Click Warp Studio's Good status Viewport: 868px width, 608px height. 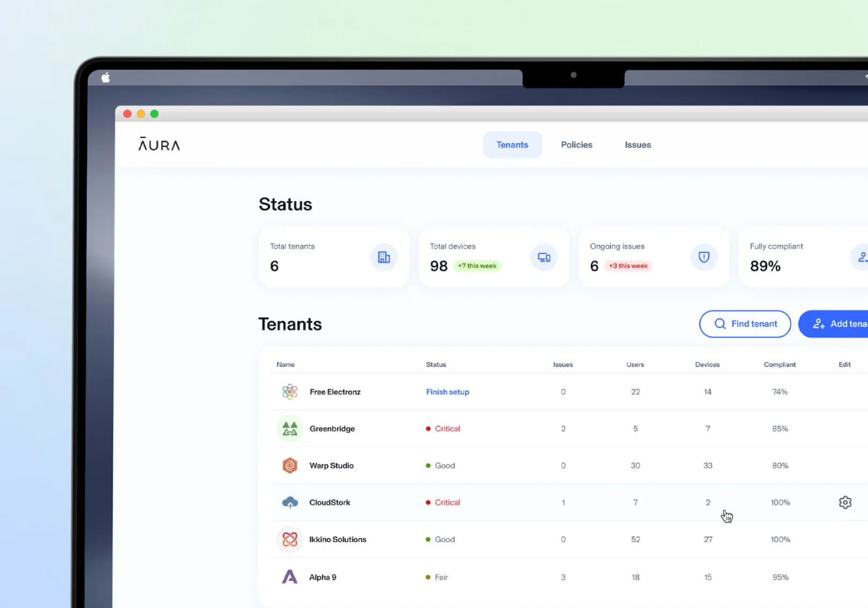(440, 465)
